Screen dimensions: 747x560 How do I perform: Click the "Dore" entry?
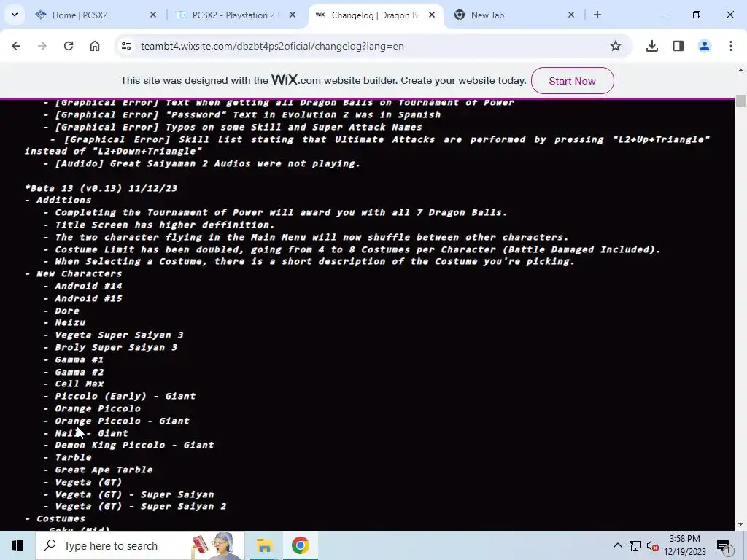coord(67,311)
